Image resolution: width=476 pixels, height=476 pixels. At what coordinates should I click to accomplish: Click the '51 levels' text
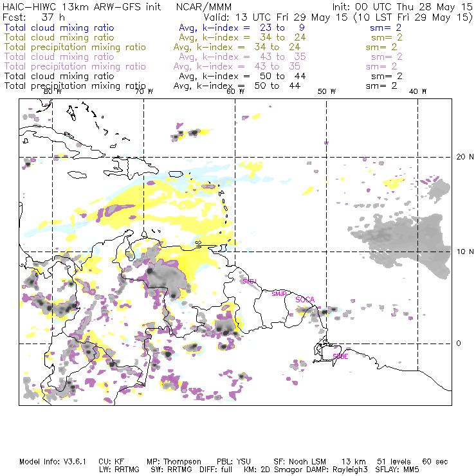click(x=394, y=462)
